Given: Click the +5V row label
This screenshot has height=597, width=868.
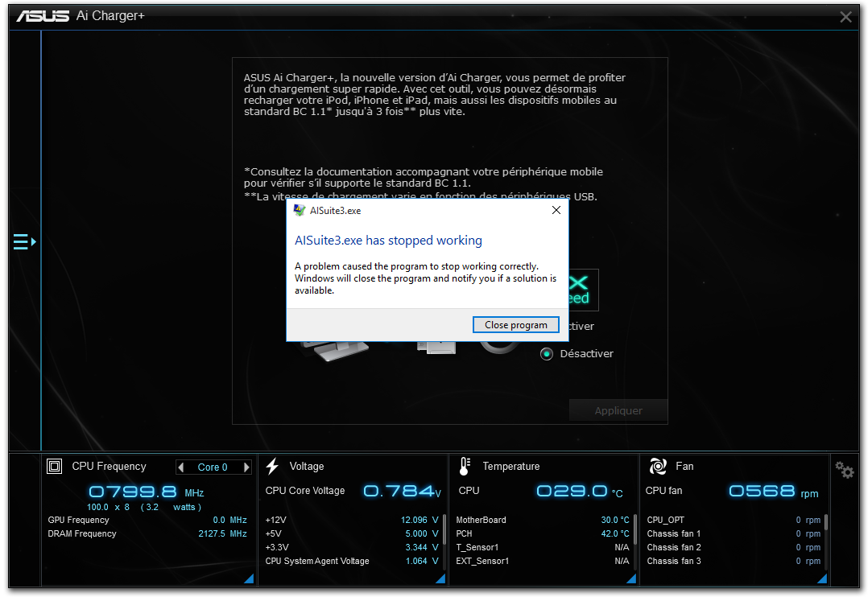Looking at the screenshot, I should pos(274,534).
